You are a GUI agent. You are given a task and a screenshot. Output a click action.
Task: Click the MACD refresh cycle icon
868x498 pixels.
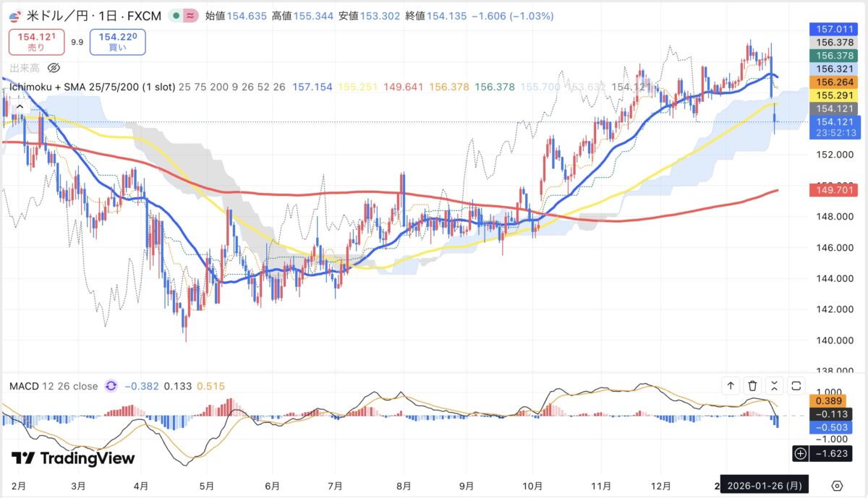click(x=111, y=386)
